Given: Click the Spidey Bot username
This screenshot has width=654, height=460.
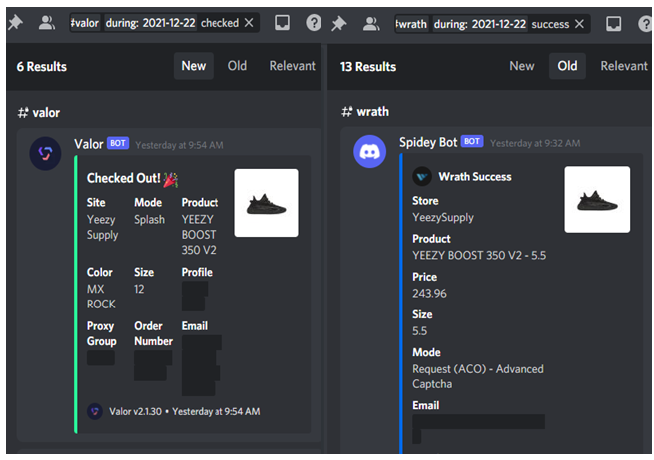Looking at the screenshot, I should 428,143.
